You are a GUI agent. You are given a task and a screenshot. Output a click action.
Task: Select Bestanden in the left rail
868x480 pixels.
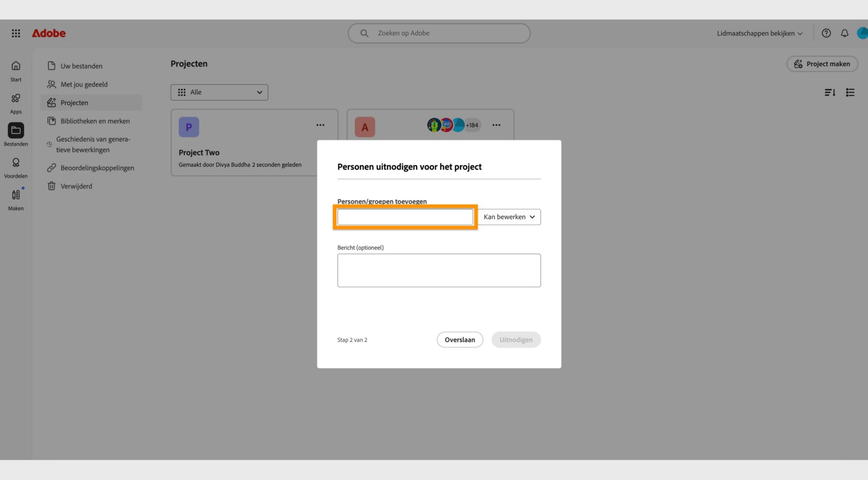tap(16, 135)
